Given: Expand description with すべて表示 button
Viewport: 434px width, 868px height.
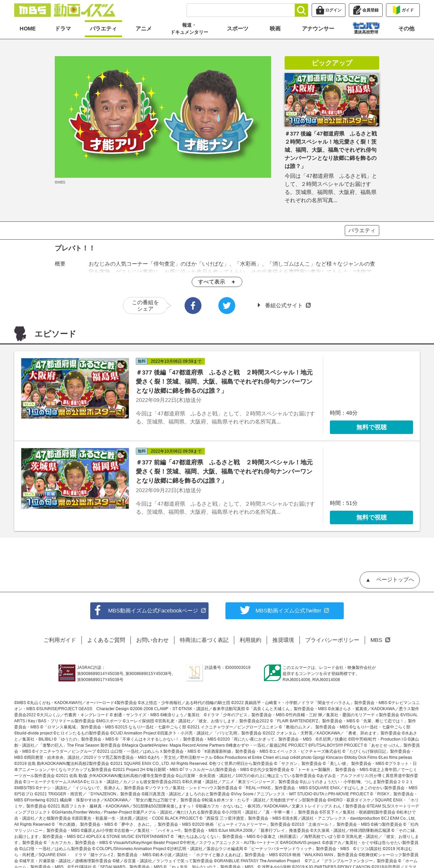Looking at the screenshot, I should [x=217, y=282].
